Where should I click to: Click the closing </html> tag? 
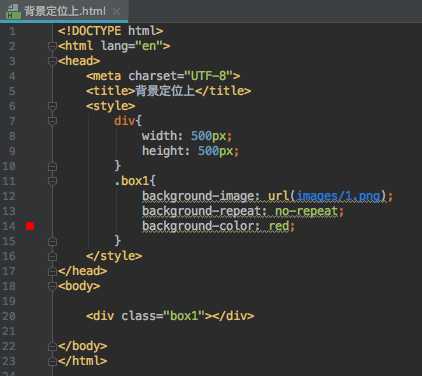(82, 361)
